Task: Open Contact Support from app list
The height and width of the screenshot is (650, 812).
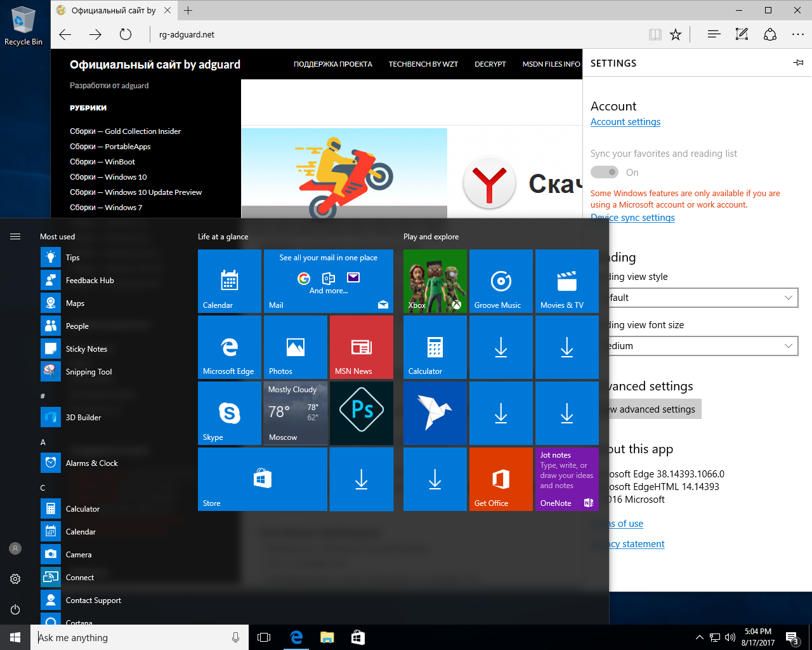Action: 114,600
